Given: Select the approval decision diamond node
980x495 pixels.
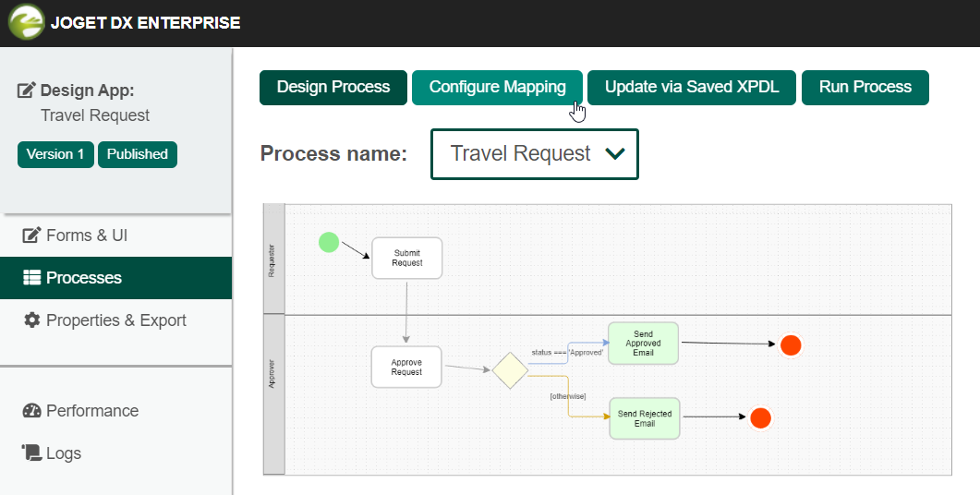Looking at the screenshot, I should pyautogui.click(x=510, y=370).
